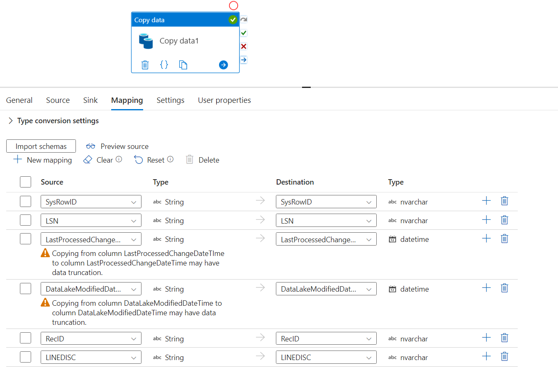Open the LINEDISC source dropdown
The height and width of the screenshot is (392, 558).
[91, 357]
